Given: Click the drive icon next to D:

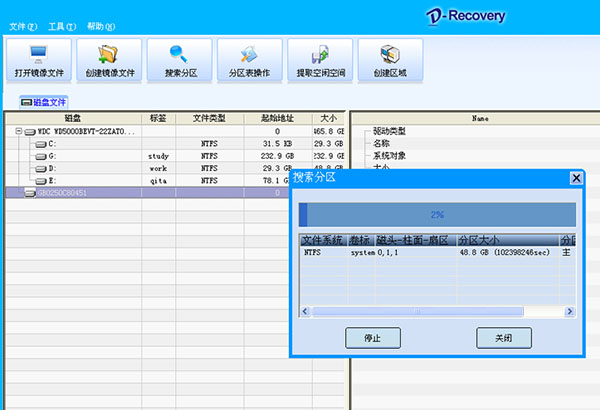Looking at the screenshot, I should click(41, 169).
